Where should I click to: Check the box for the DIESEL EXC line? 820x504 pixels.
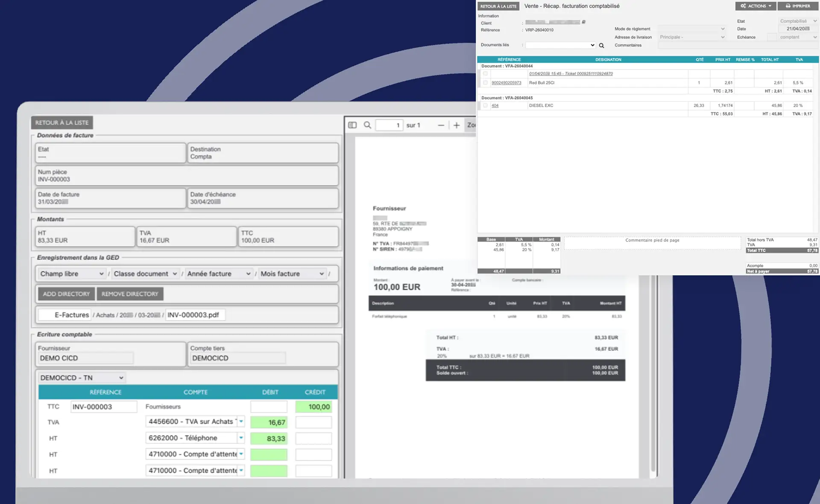485,105
